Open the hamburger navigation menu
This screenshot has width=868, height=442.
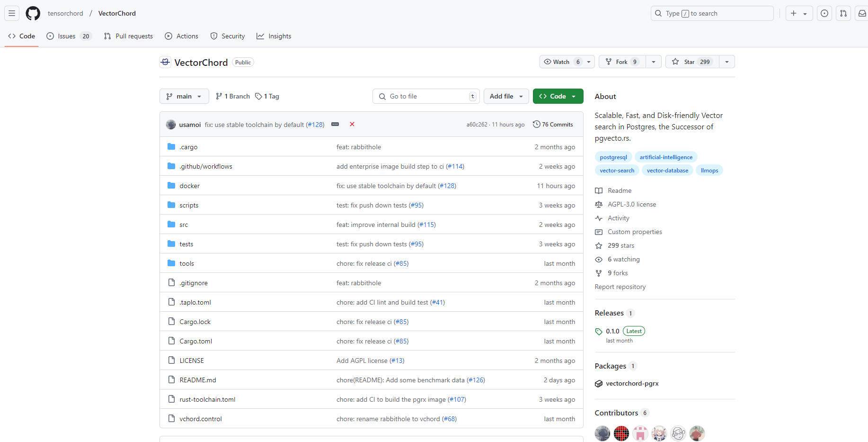click(x=12, y=13)
